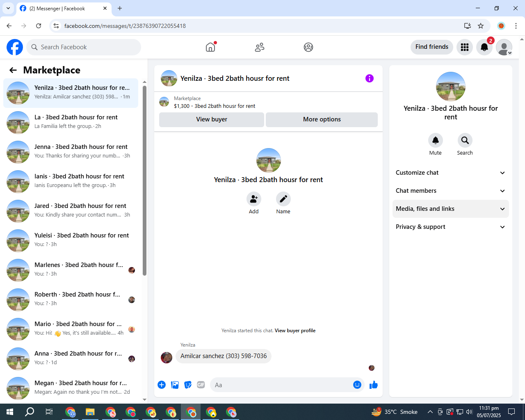Open the La conversation
525x420 pixels.
[71, 123]
